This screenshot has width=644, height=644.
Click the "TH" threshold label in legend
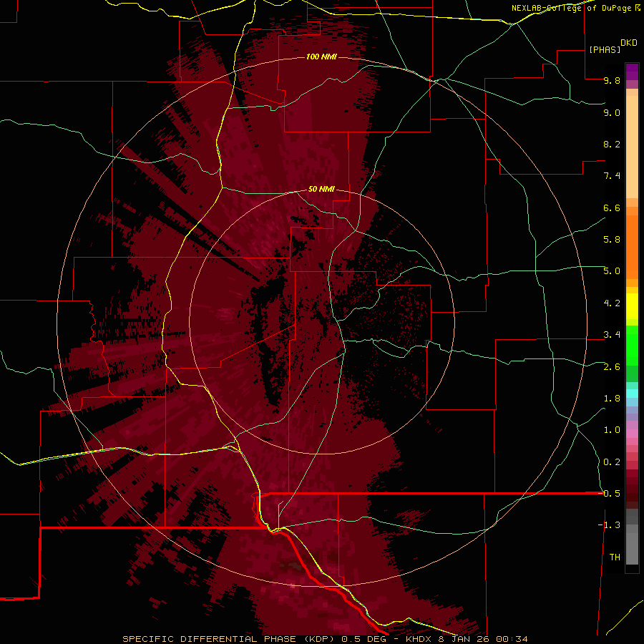pos(615,557)
